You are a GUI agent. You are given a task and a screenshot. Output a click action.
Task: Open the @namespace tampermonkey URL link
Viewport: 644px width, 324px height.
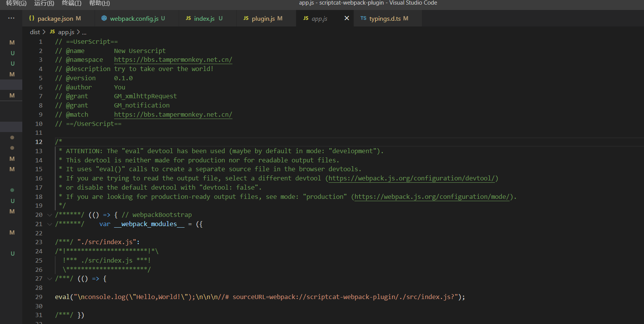pyautogui.click(x=173, y=60)
